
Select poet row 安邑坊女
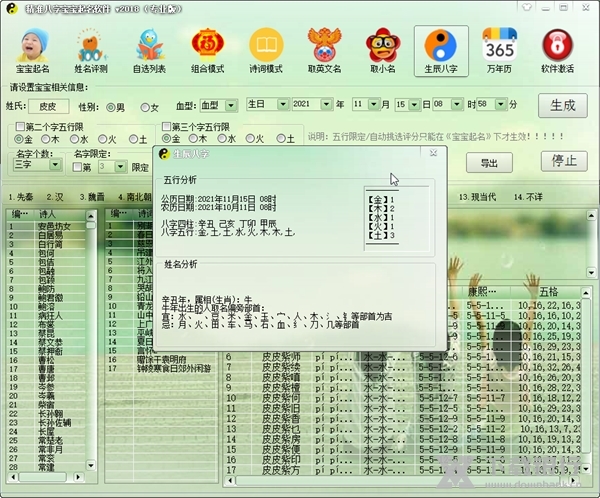[x=46, y=226]
